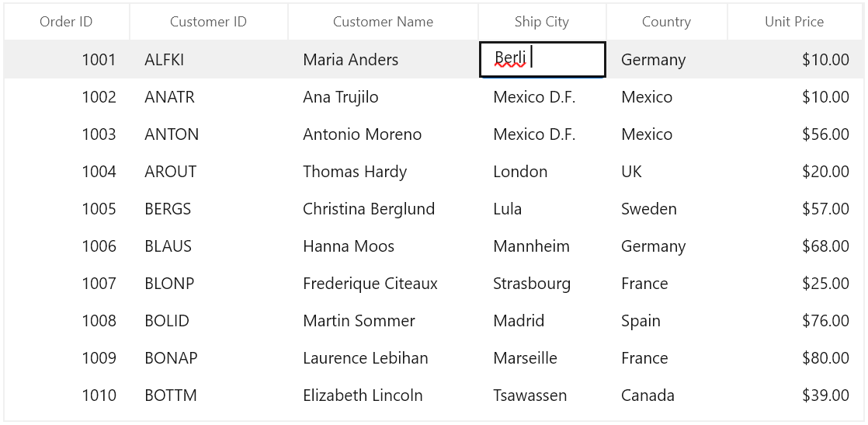Viewport: 868px width, 425px height.
Task: Click the Spain country cell
Action: click(x=641, y=321)
